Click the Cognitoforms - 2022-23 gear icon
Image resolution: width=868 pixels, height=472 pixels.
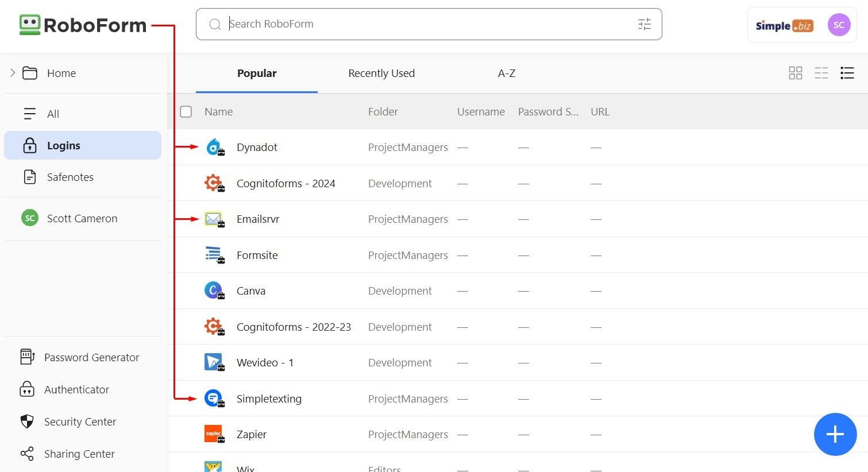click(x=214, y=327)
